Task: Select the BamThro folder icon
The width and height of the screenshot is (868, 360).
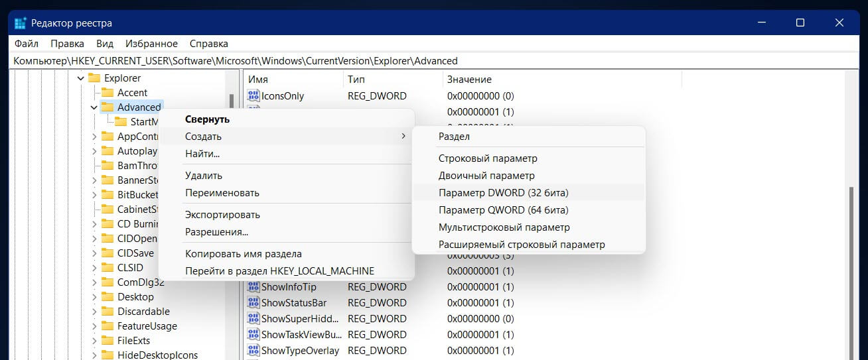Action: tap(107, 166)
